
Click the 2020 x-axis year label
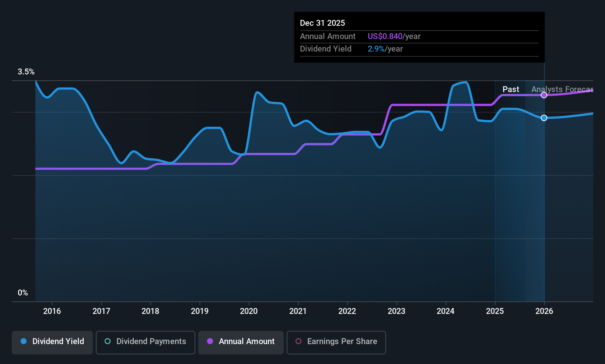click(249, 311)
